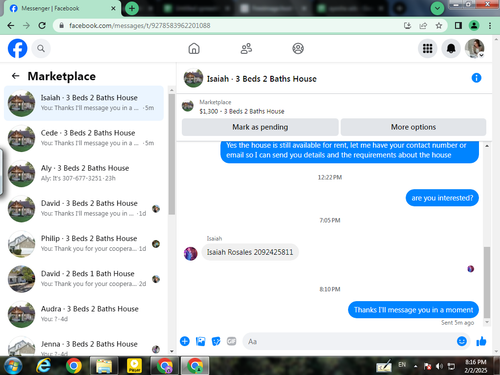Open the emoji picker in message box
Viewport: 500px width, 375px height.
click(462, 341)
